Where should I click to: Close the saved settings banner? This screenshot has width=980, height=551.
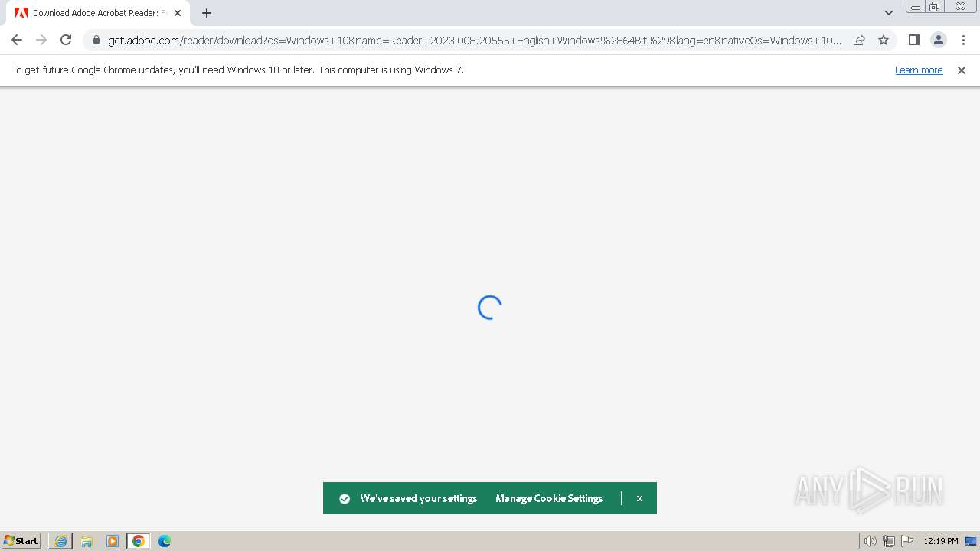[x=639, y=498]
